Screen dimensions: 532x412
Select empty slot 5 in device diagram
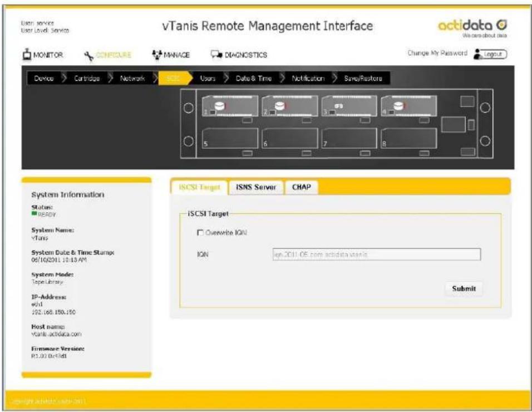pyautogui.click(x=230, y=138)
